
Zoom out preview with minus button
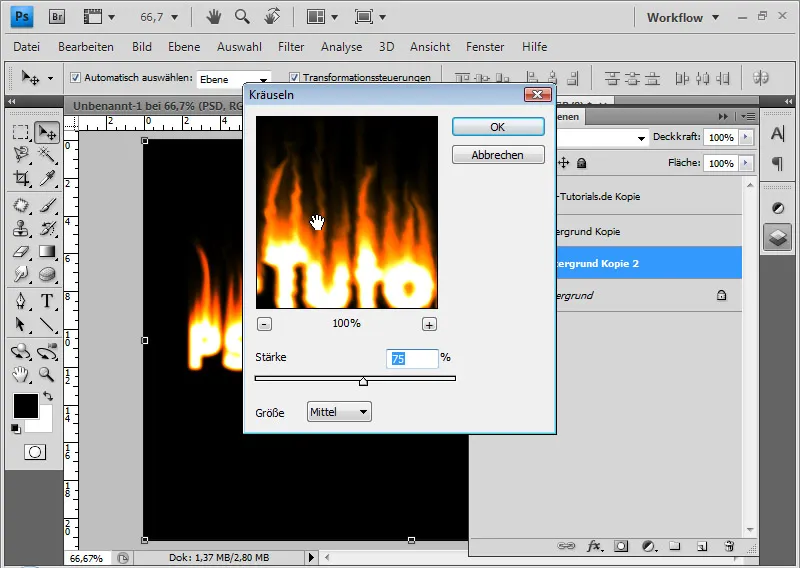(264, 325)
